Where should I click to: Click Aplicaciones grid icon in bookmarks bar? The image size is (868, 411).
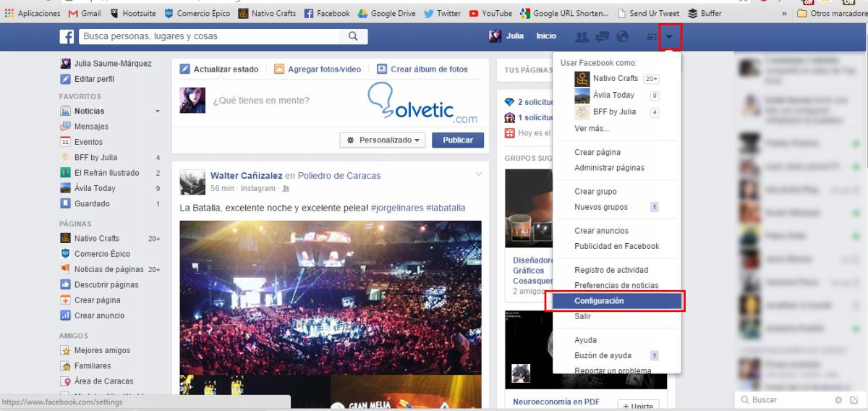(x=9, y=13)
